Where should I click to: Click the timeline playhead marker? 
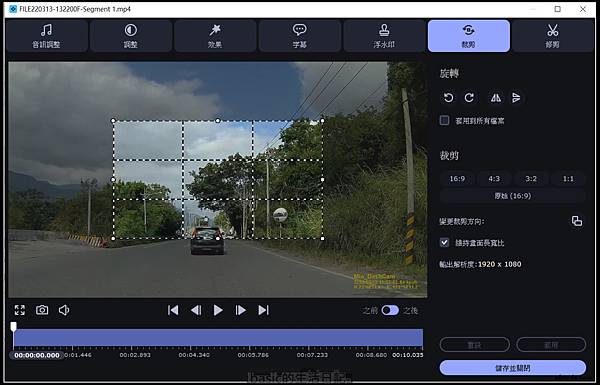pos(13,326)
